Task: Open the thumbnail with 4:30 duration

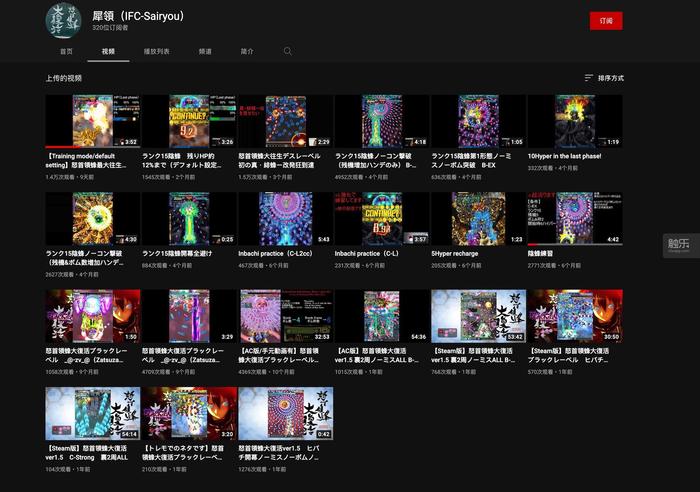Action: coord(93,219)
